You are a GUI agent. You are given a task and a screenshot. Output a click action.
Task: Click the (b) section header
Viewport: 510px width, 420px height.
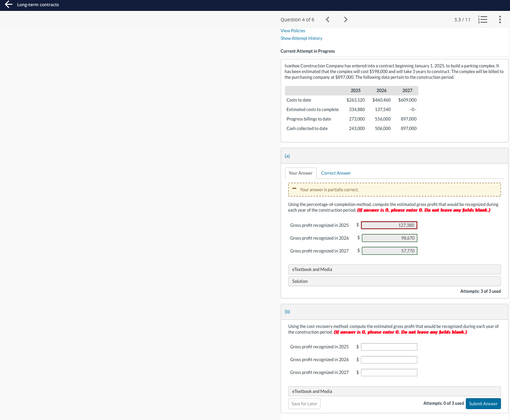[394, 311]
